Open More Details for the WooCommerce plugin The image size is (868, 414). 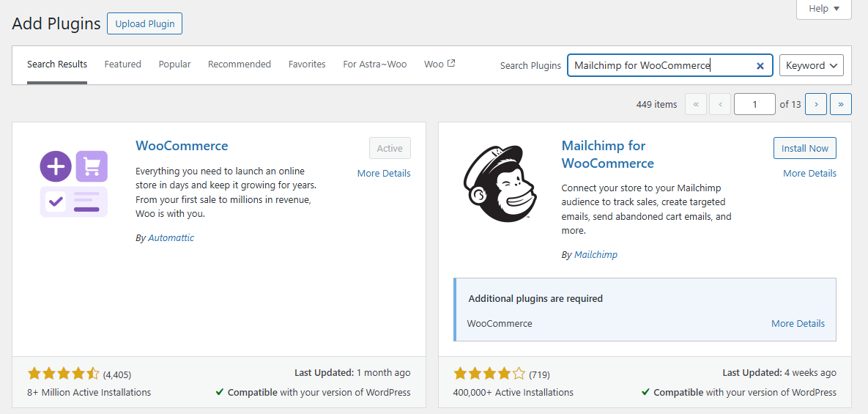click(x=384, y=173)
